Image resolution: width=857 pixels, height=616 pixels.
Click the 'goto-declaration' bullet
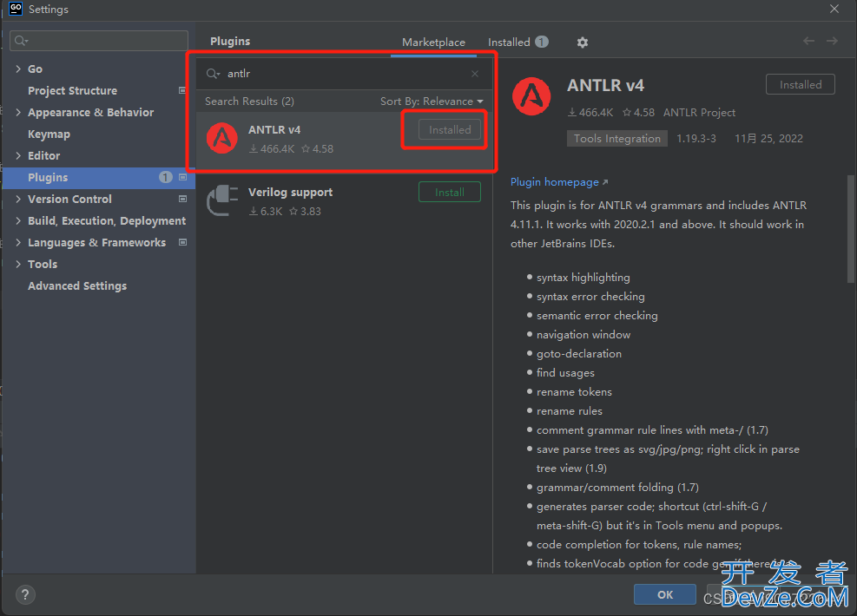click(x=579, y=354)
